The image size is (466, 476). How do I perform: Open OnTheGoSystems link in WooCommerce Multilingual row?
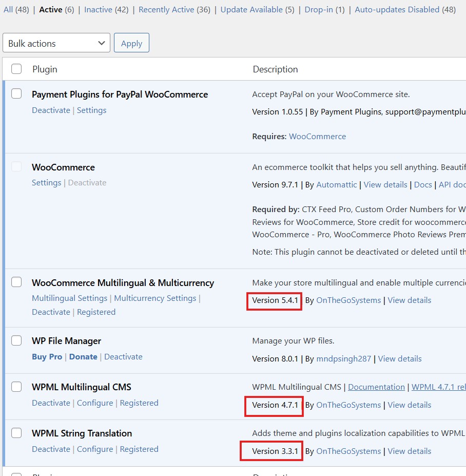tap(348, 300)
